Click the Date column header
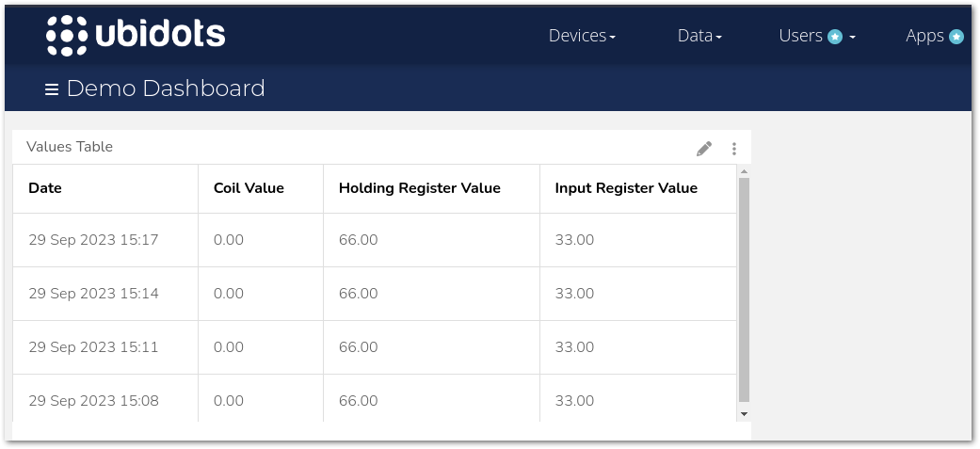The height and width of the screenshot is (449, 980). [45, 188]
